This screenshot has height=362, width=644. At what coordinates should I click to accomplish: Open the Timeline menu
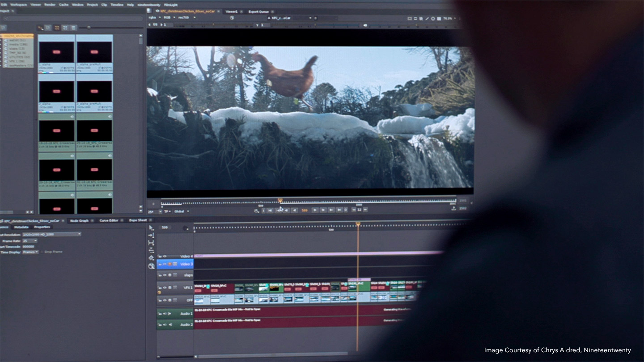click(x=117, y=4)
